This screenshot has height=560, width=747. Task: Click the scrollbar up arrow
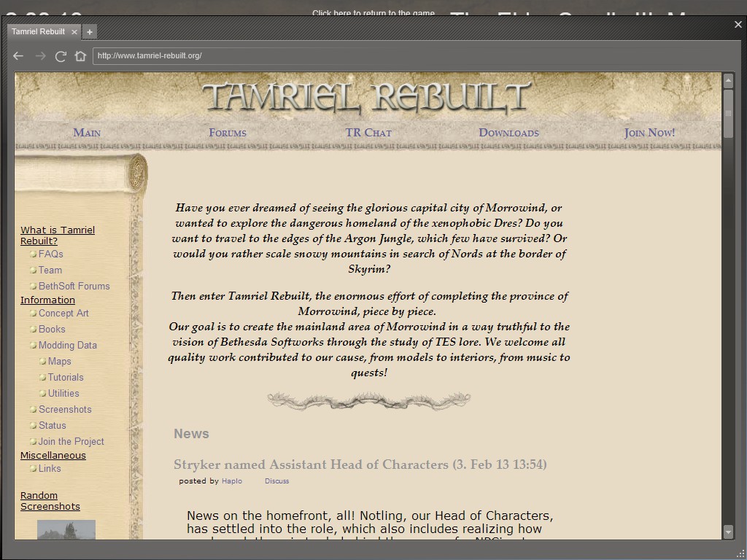point(728,80)
